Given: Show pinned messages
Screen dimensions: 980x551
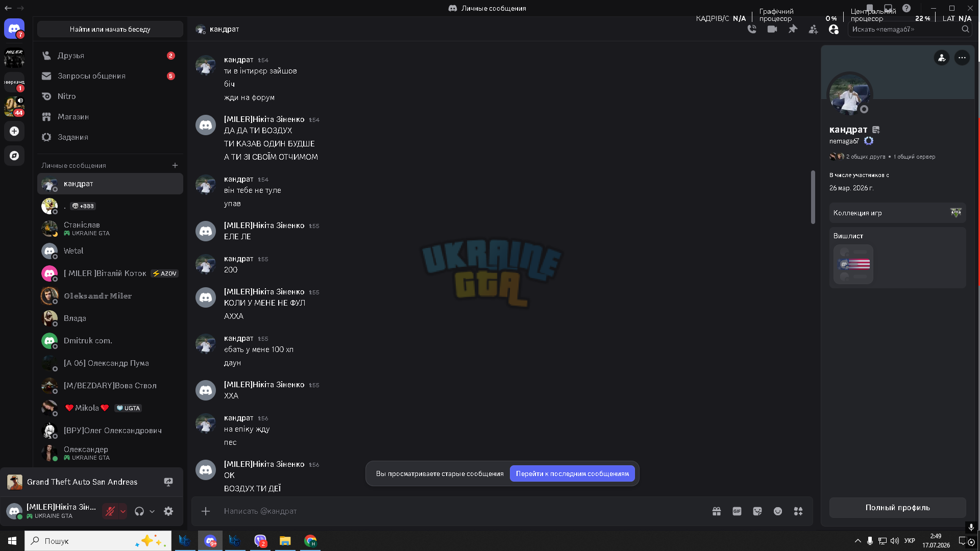Looking at the screenshot, I should click(x=793, y=29).
